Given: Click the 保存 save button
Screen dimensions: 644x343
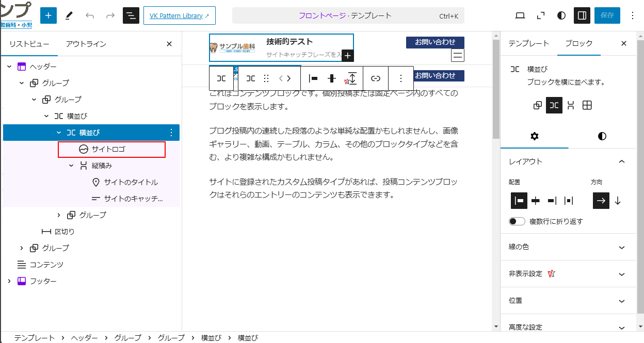Looking at the screenshot, I should tap(607, 15).
